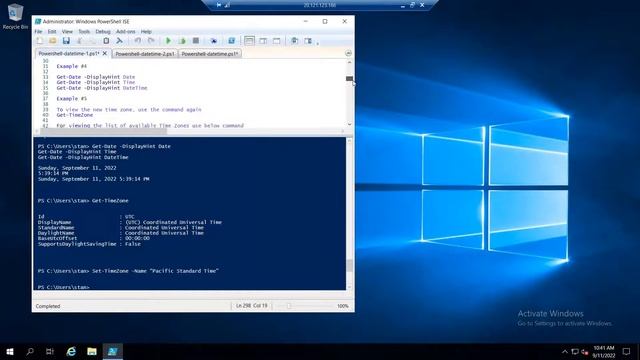Viewport: 640px width, 360px height.
Task: Open the Edit menu
Action: pyautogui.click(x=52, y=31)
